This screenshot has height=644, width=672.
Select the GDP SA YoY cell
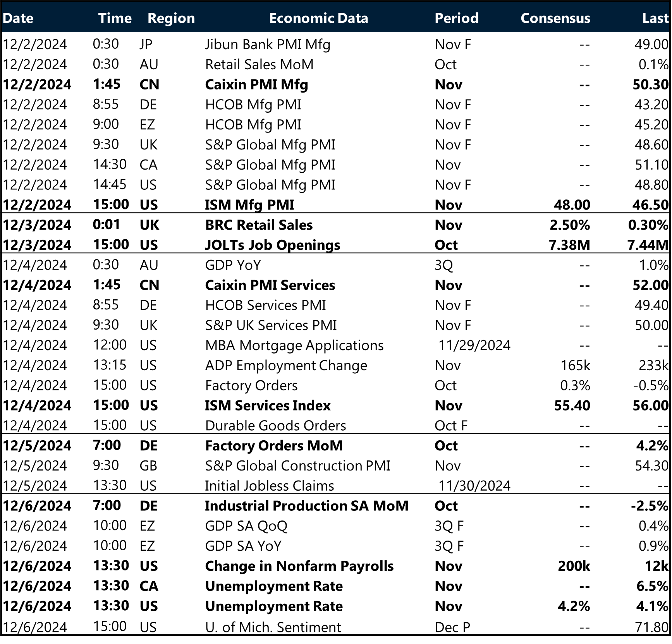pos(243,546)
